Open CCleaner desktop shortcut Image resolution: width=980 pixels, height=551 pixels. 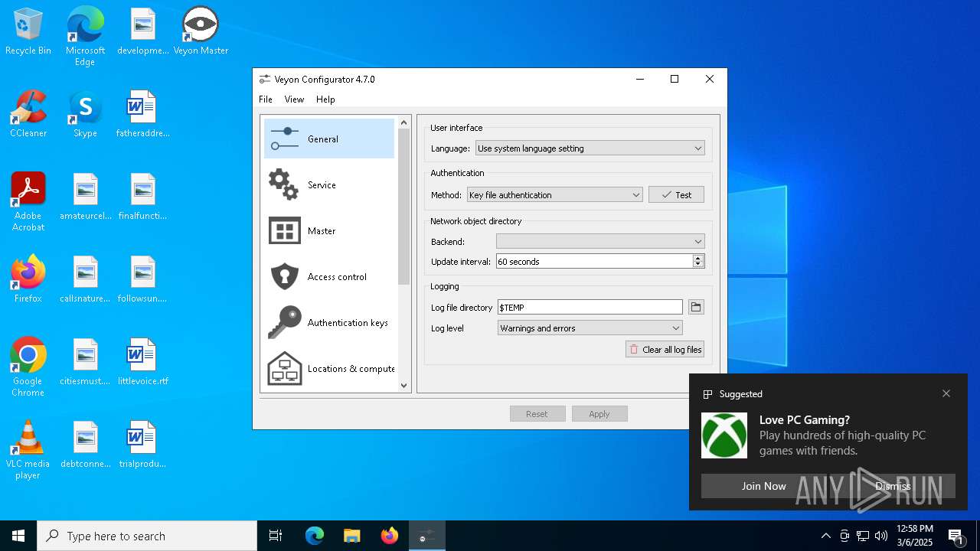[x=28, y=115]
